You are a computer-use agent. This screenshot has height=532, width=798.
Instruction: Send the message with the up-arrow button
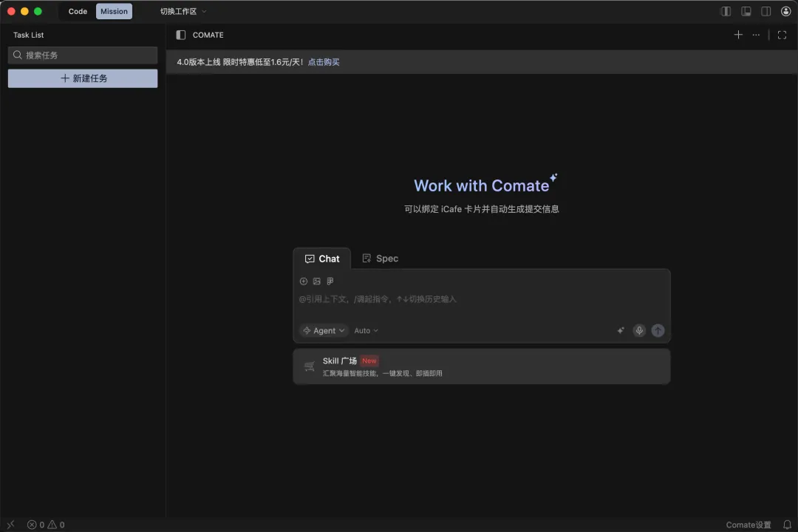click(x=658, y=330)
